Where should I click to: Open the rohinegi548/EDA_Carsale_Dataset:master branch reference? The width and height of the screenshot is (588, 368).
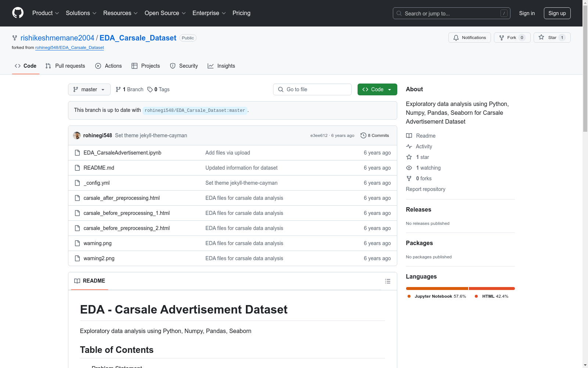(x=195, y=110)
